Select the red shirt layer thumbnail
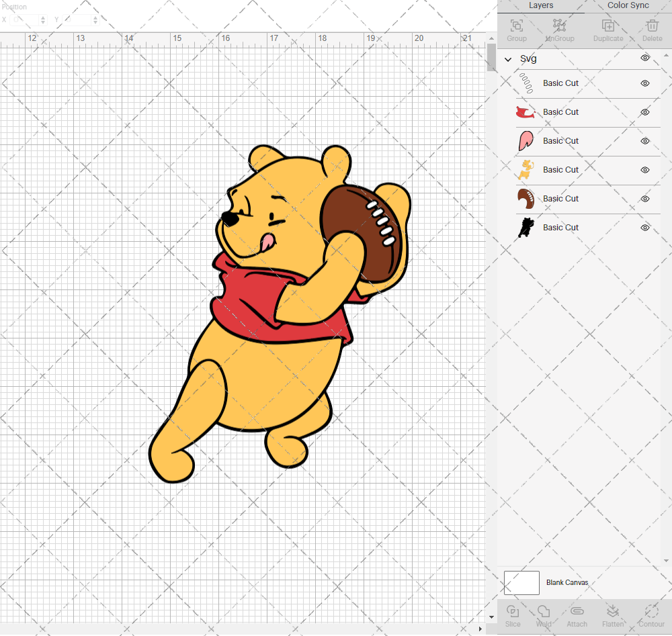Screen dimensions: 672x636 pos(526,112)
